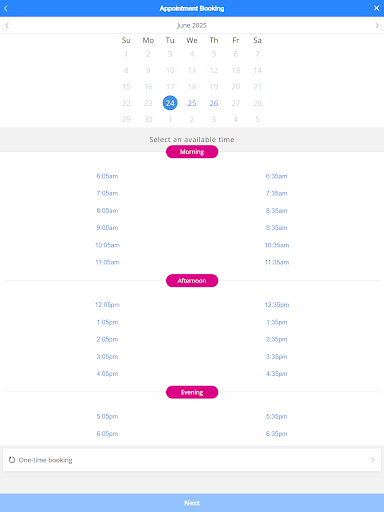Screen dimensions: 384x512
Task: Choose the 2:35pm appointment time
Action: click(x=277, y=339)
